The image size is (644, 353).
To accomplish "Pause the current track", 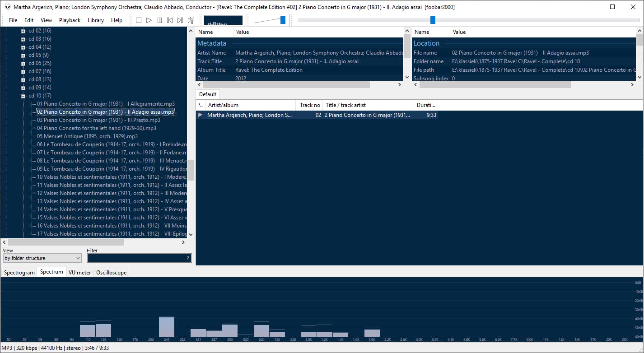I will tap(159, 20).
